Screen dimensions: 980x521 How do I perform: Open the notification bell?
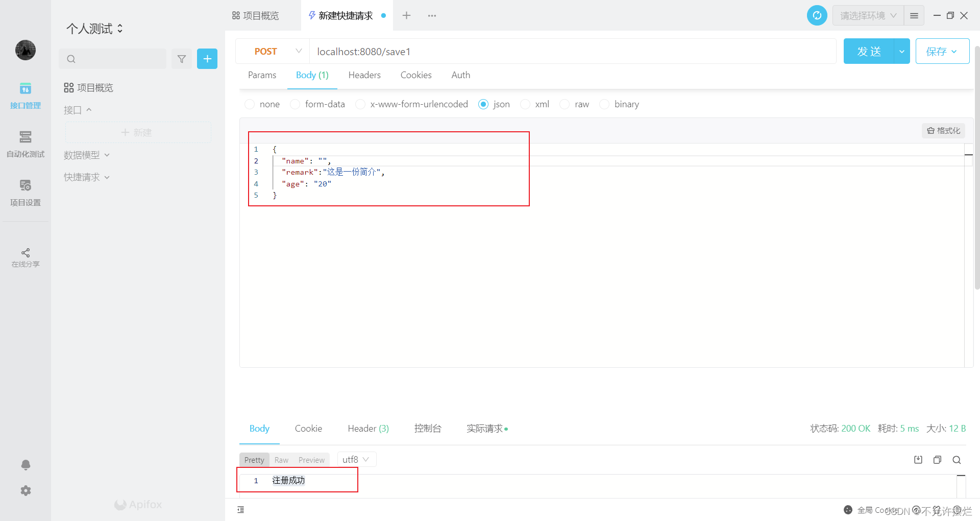coord(26,465)
